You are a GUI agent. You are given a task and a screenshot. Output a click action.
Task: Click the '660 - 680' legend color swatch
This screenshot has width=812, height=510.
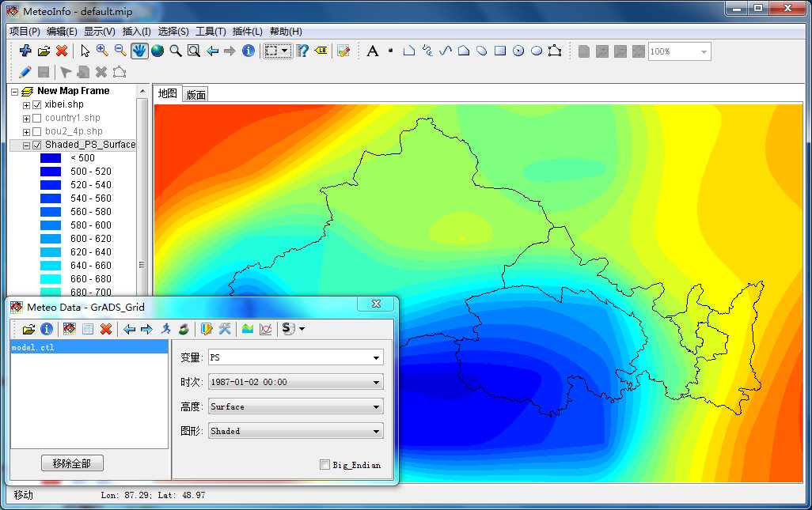click(50, 279)
